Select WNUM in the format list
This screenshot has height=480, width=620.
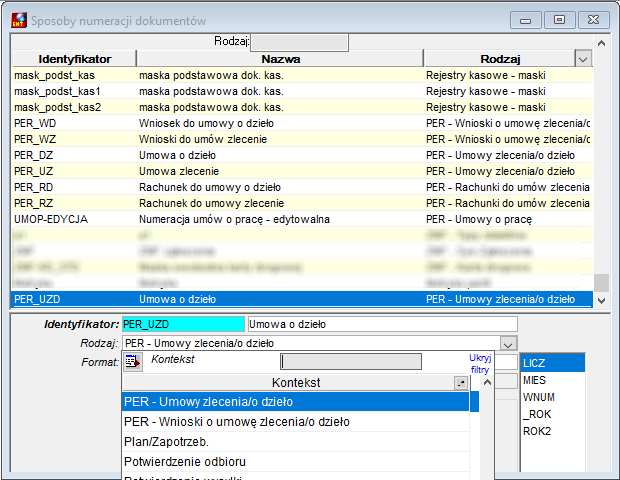pyautogui.click(x=553, y=397)
